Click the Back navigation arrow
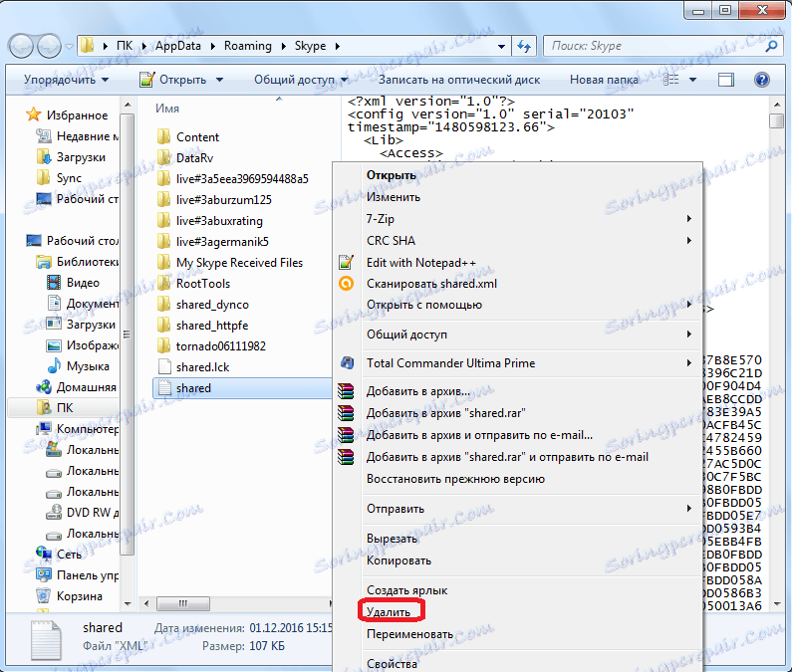Image resolution: width=792 pixels, height=672 pixels. (21, 47)
